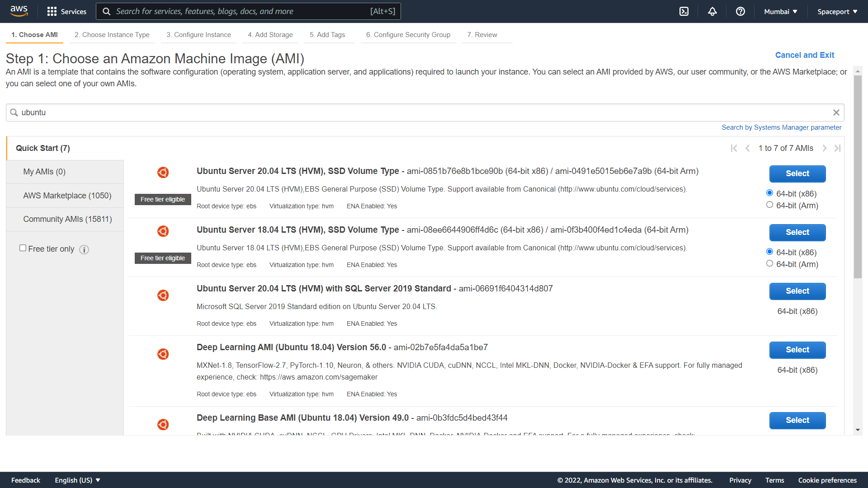
Task: Click the page vertical scrollbar thumb
Action: (858, 177)
